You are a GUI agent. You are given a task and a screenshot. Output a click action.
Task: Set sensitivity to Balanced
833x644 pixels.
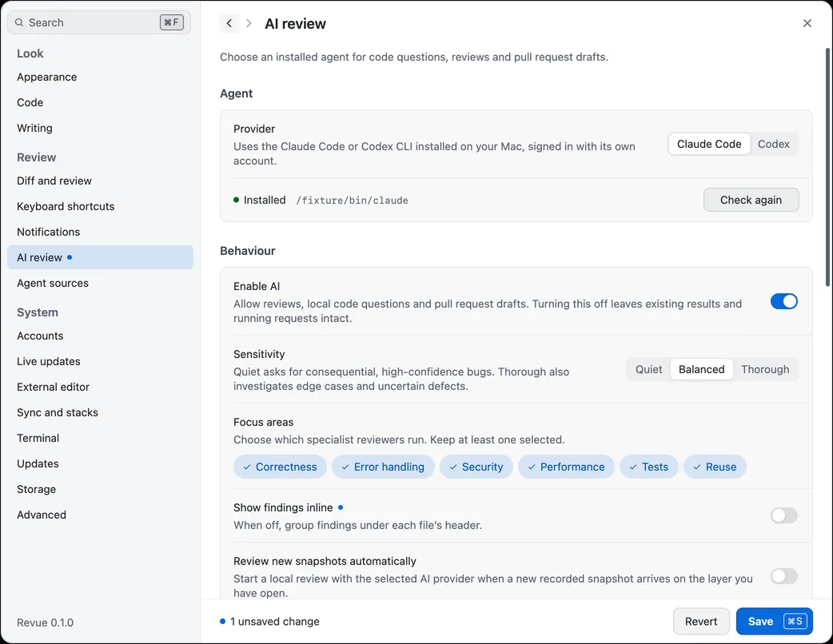coord(701,369)
